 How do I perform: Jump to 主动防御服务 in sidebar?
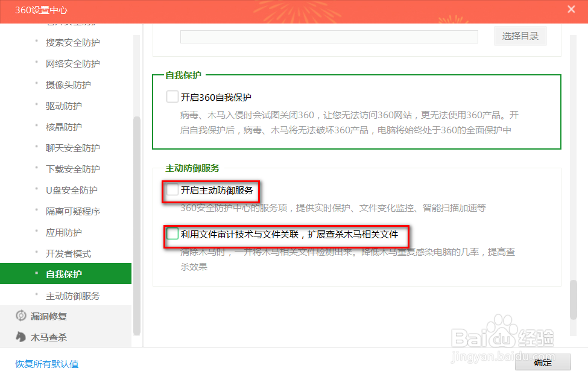point(73,296)
